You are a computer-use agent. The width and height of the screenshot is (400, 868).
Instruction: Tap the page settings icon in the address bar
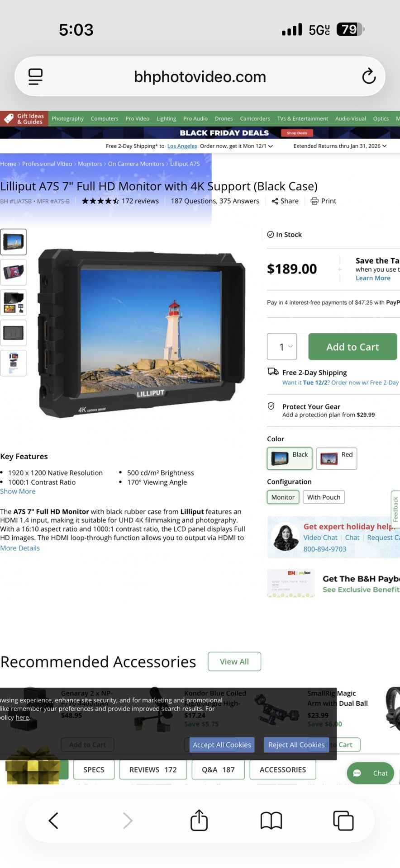[35, 76]
